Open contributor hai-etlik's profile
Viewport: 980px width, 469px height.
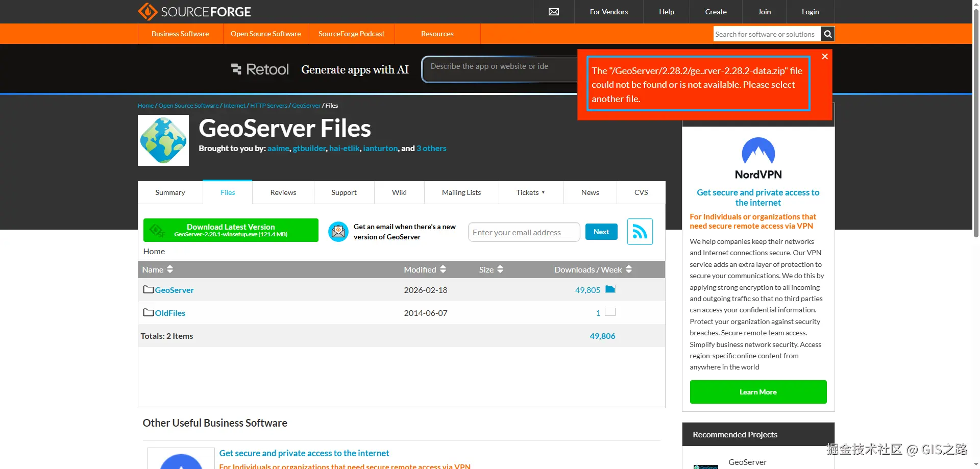coord(345,149)
